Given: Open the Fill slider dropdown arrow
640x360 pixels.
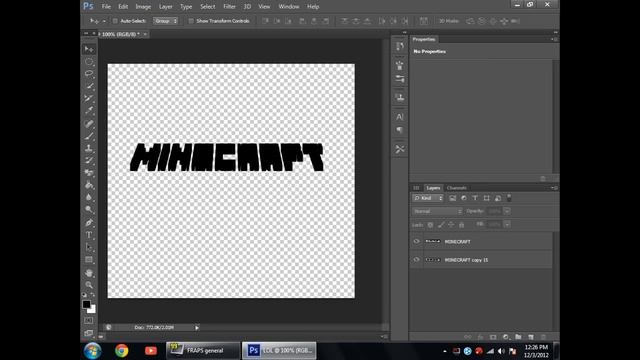Looking at the screenshot, I should [x=507, y=224].
